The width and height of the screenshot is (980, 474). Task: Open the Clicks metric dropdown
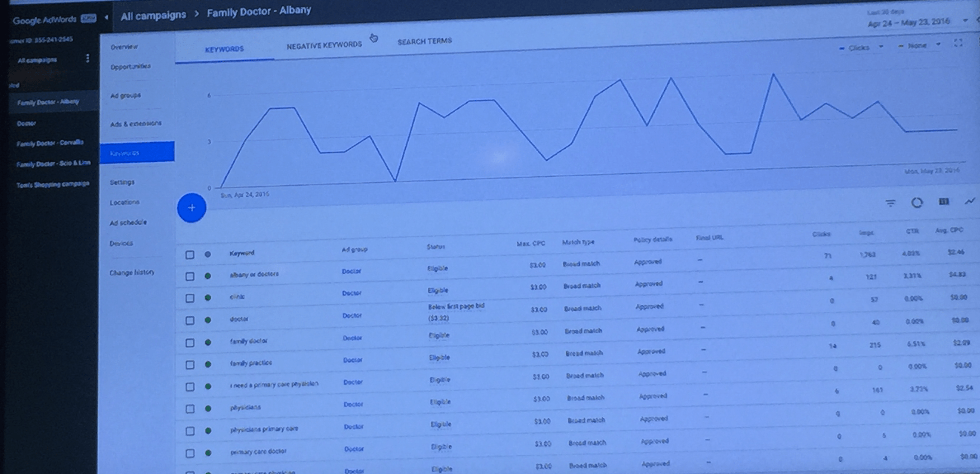tap(861, 48)
